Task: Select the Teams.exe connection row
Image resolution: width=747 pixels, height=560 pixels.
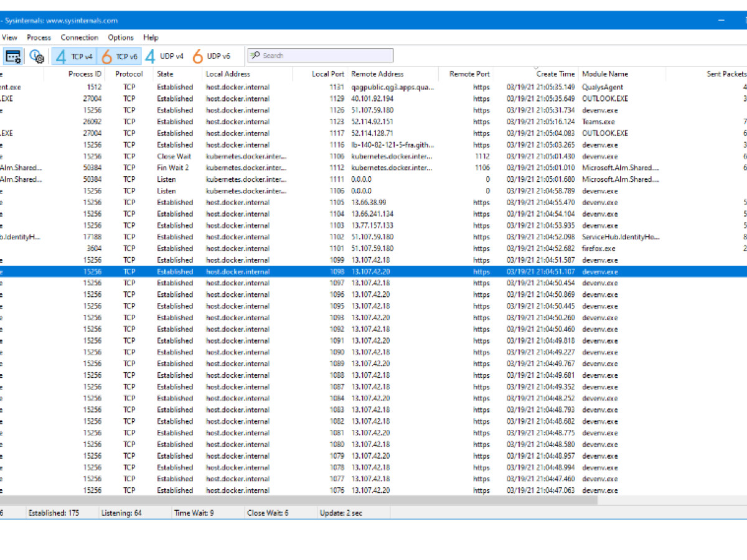Action: 374,121
